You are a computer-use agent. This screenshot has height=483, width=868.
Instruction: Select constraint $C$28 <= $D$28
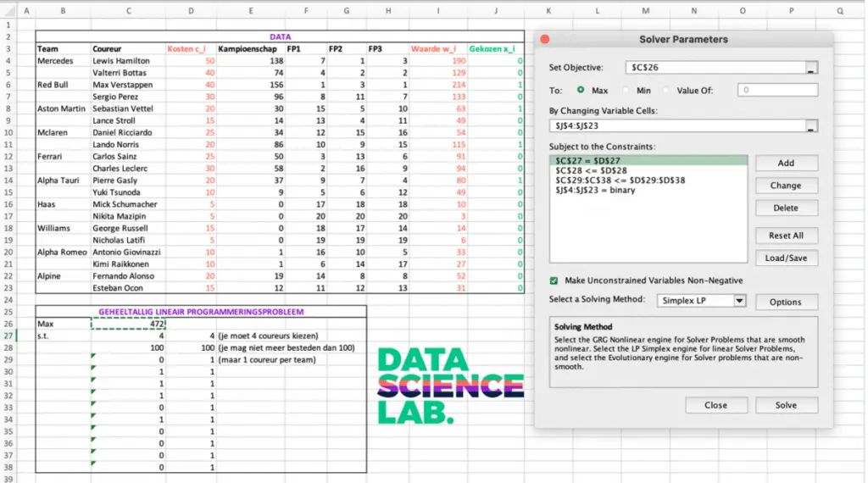tap(648, 170)
